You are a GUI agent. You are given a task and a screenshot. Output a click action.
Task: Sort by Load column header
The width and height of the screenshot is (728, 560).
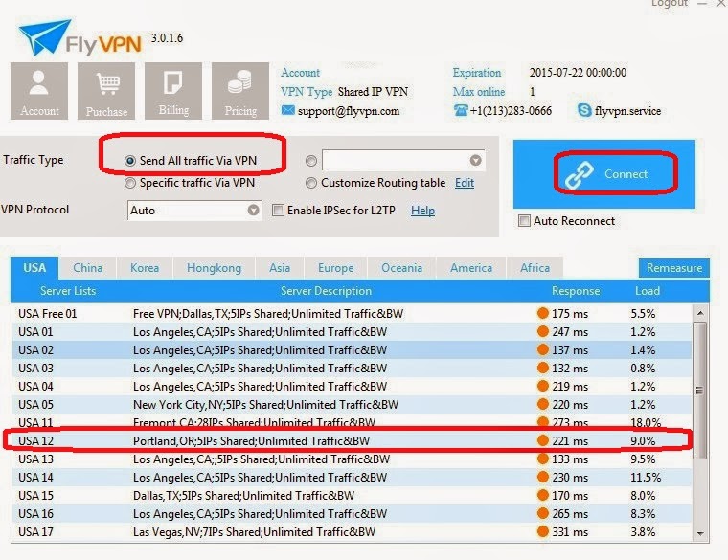click(648, 291)
